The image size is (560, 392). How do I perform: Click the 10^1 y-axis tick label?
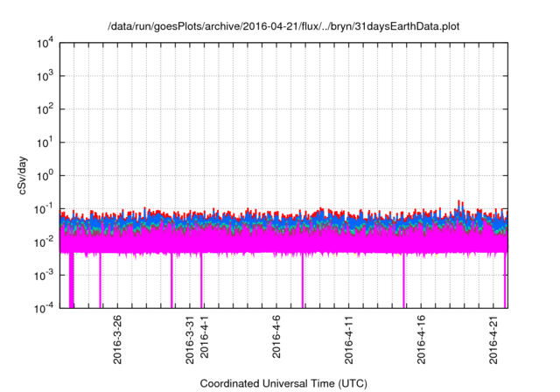45,143
